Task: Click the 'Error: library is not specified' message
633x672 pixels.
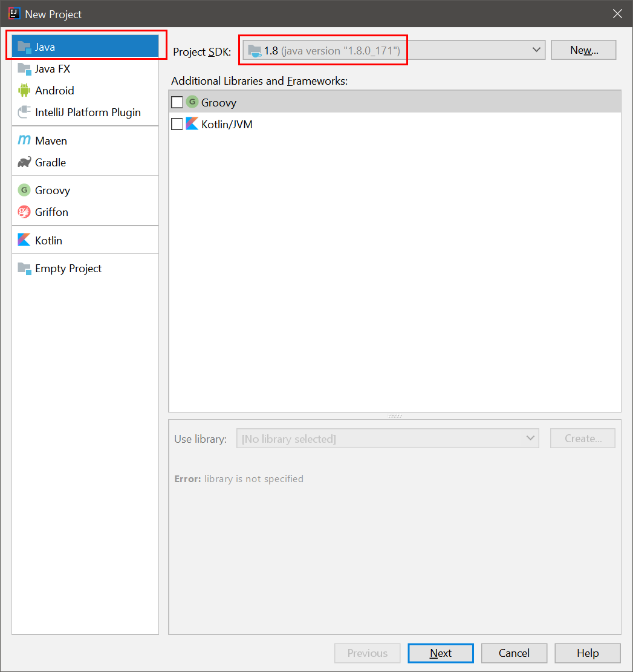Action: [239, 478]
